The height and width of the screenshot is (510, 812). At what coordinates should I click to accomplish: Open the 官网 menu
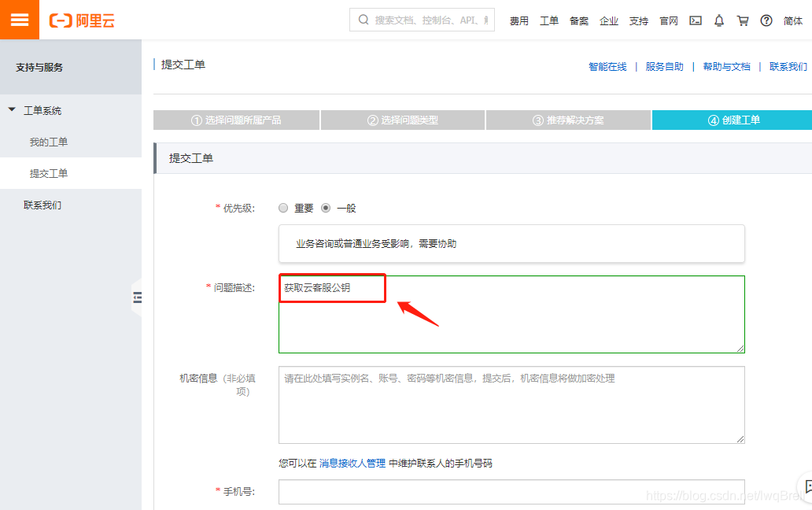pyautogui.click(x=669, y=20)
